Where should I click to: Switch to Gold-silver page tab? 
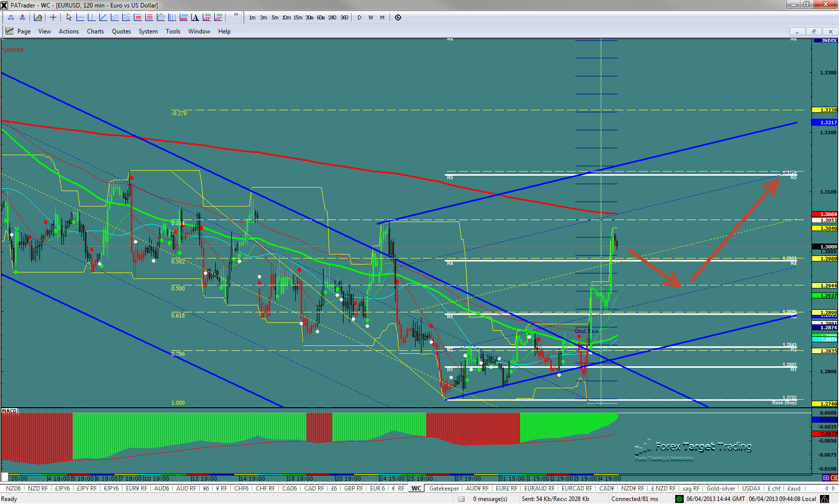[x=721, y=489]
